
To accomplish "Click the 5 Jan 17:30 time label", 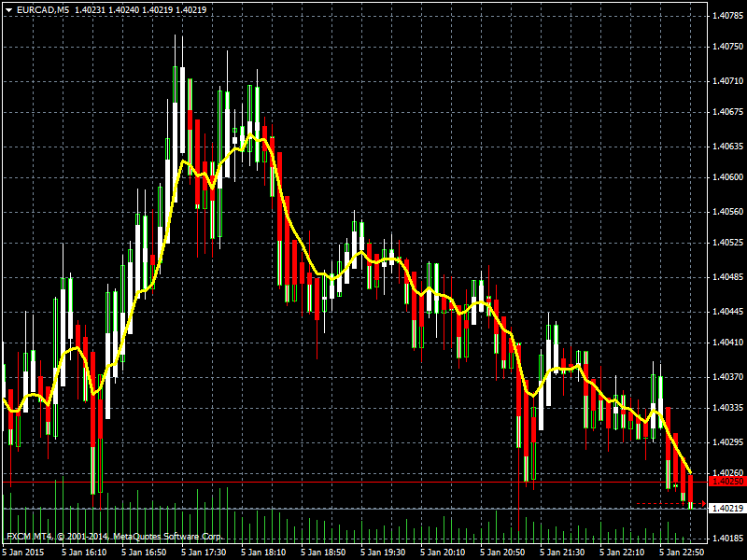I will [x=204, y=552].
